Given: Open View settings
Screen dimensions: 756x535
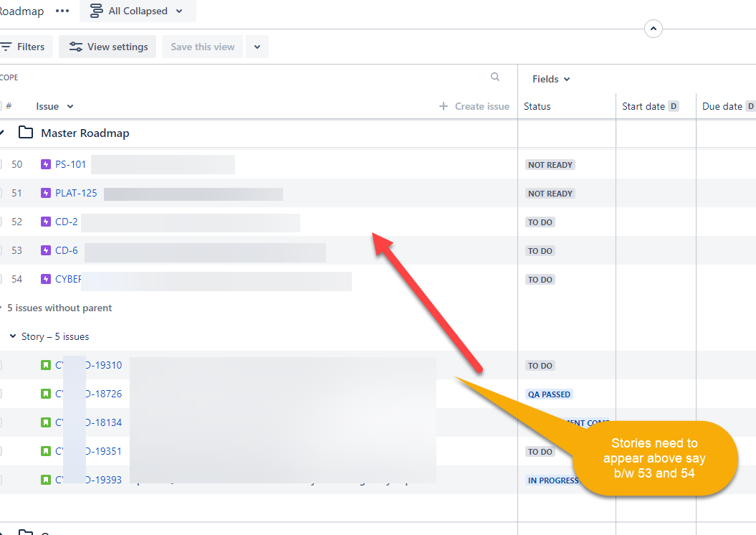Looking at the screenshot, I should click(107, 47).
